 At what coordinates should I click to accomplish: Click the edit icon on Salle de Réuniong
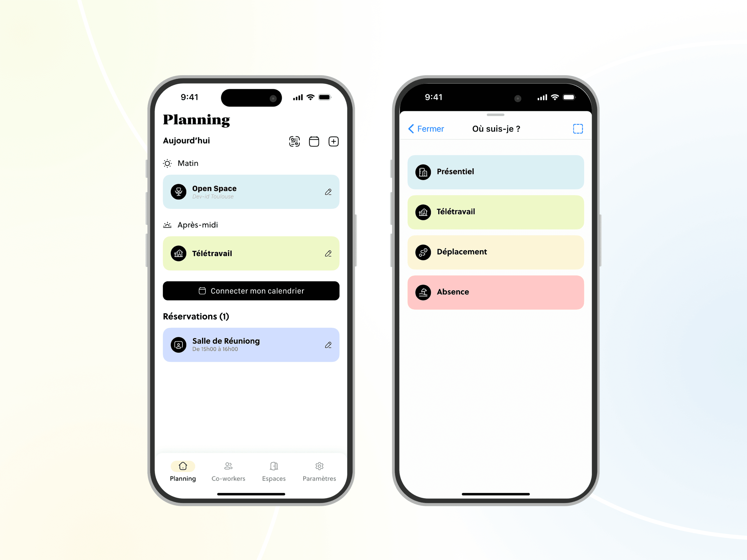pos(327,345)
